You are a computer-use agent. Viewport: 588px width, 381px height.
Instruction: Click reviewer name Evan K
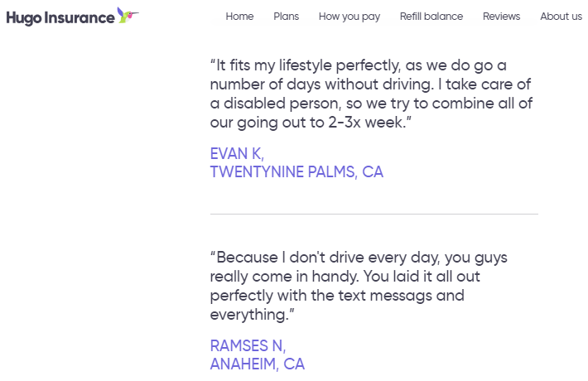pos(237,153)
